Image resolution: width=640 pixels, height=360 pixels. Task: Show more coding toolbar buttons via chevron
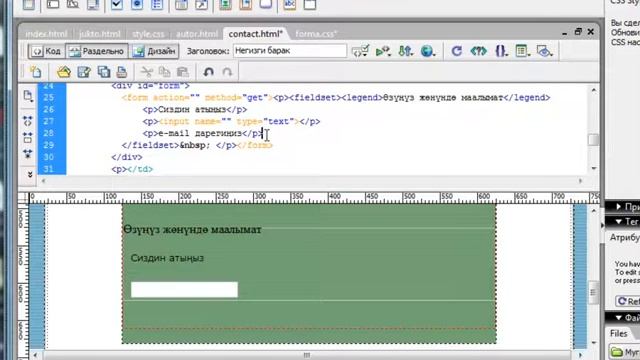click(30, 174)
